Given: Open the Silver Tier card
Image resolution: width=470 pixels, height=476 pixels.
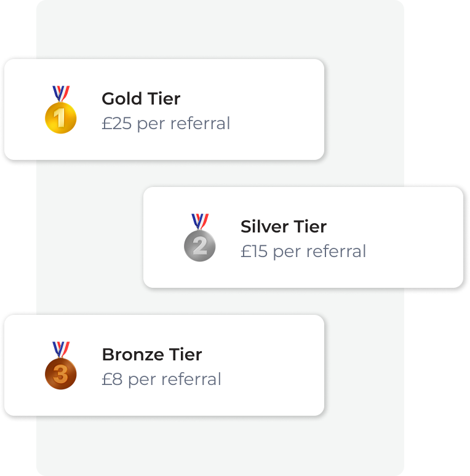Looking at the screenshot, I should point(303,237).
